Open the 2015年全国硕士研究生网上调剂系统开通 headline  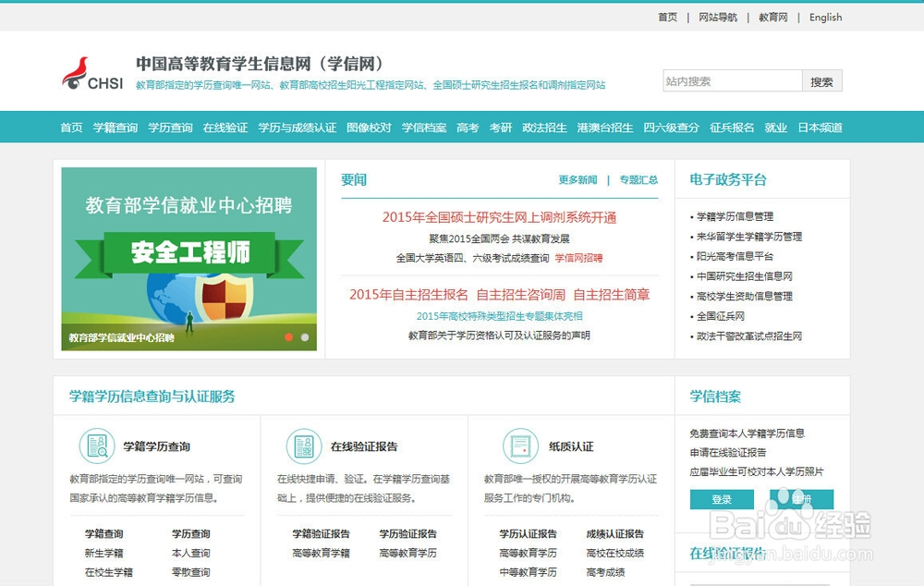click(500, 217)
